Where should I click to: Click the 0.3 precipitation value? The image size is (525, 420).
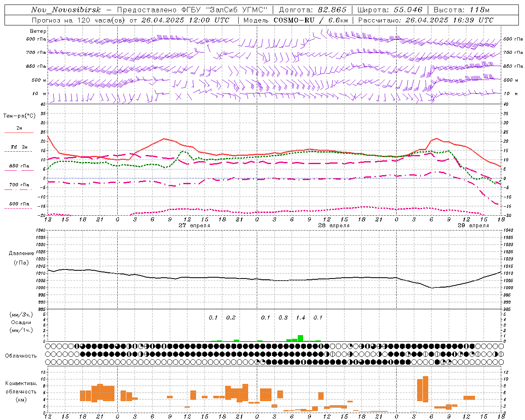pos(283,318)
